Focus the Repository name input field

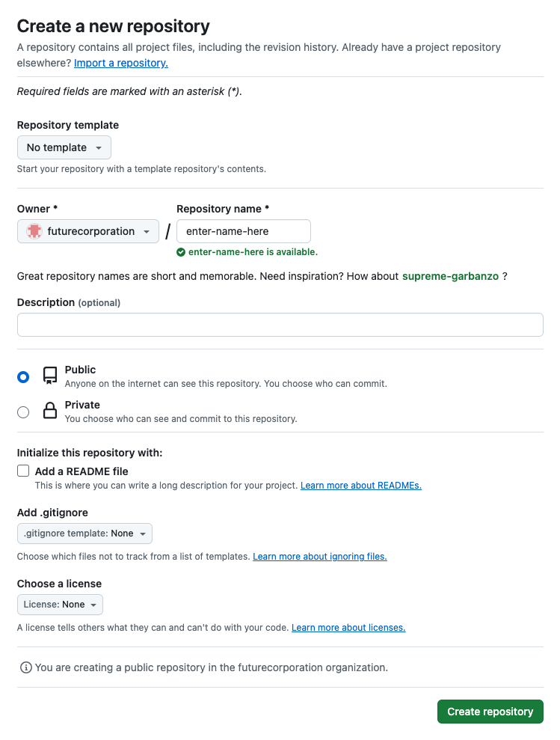point(243,231)
